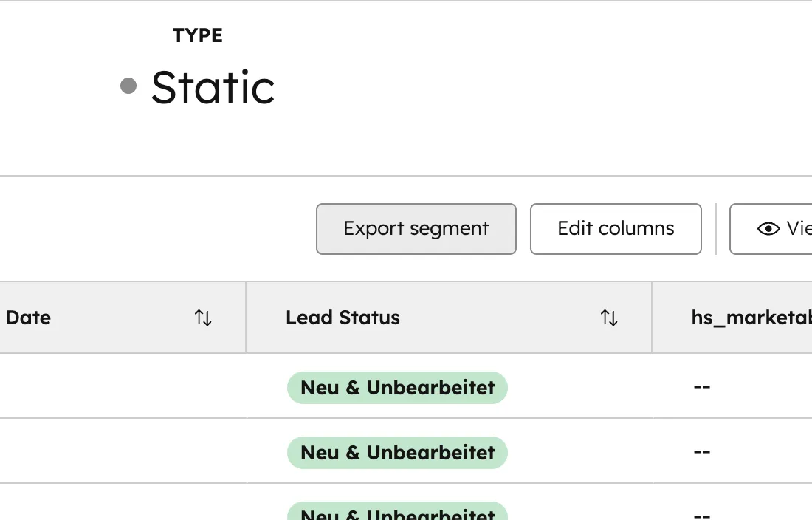Click the Export segment button

pyautogui.click(x=416, y=229)
